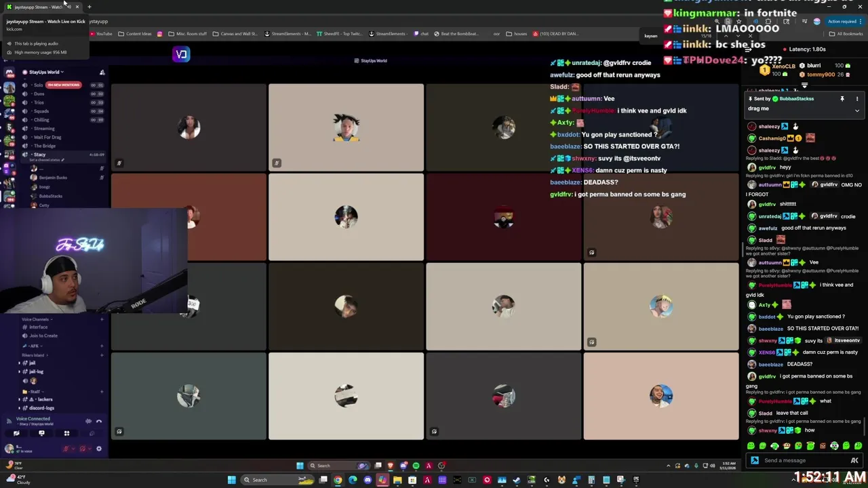This screenshot has width=868, height=488.
Task: Collapse the 'Staff' category
Action: [x=34, y=392]
